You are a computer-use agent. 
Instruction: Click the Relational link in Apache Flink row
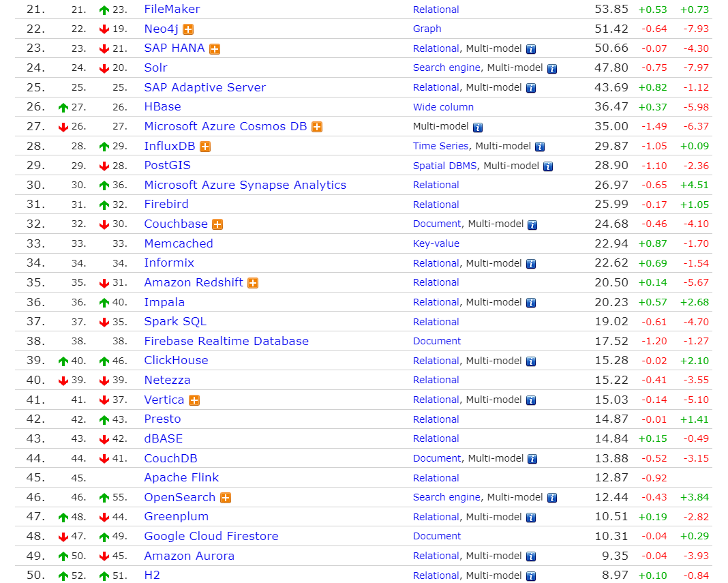[436, 478]
